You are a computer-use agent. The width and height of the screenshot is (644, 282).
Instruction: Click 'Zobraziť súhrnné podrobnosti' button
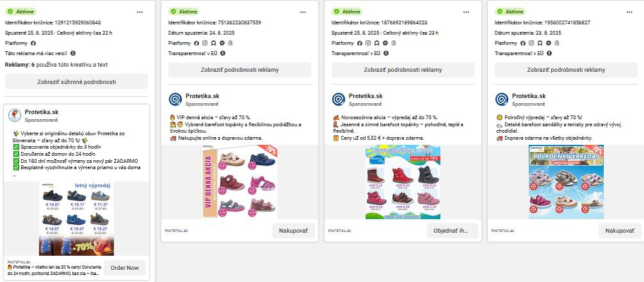(76, 82)
